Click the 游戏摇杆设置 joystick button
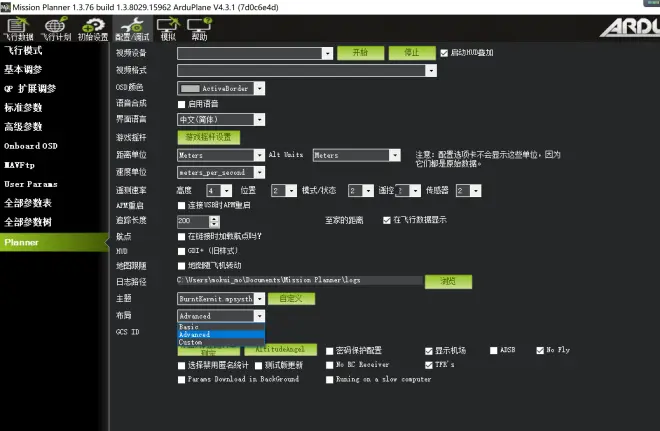The height and width of the screenshot is (431, 660). [209, 137]
